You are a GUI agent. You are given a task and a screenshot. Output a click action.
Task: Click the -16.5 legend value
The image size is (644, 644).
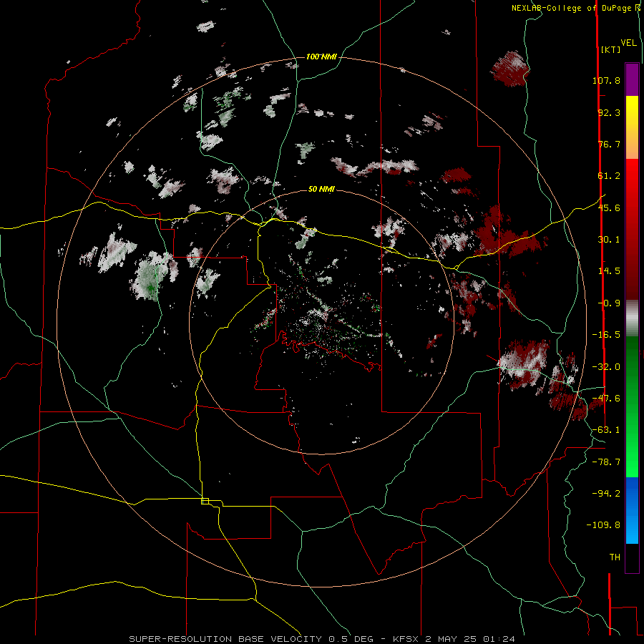(x=606, y=335)
